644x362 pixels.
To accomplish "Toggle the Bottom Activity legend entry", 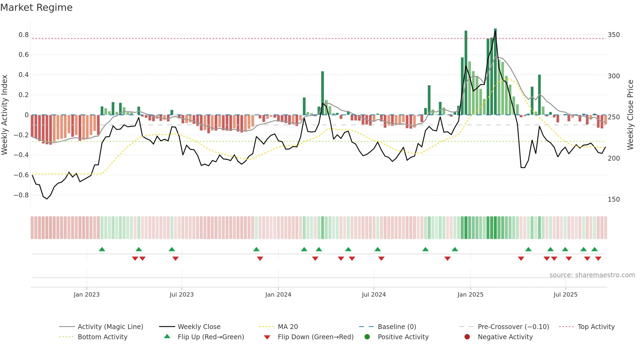I will pos(93,337).
